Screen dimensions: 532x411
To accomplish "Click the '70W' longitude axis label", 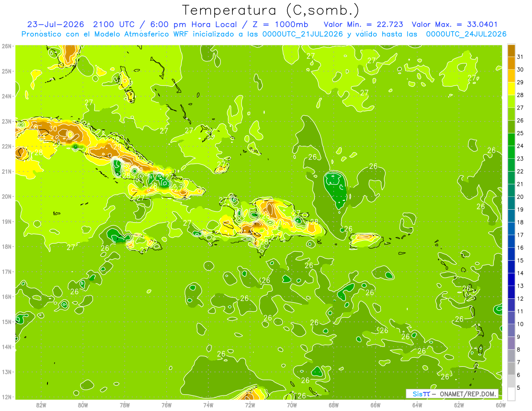I will 292,405.
